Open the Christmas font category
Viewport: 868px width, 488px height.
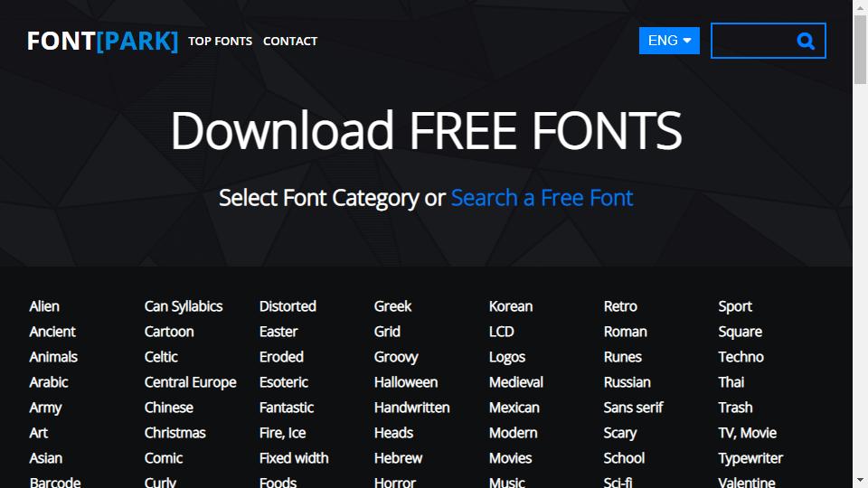(175, 433)
